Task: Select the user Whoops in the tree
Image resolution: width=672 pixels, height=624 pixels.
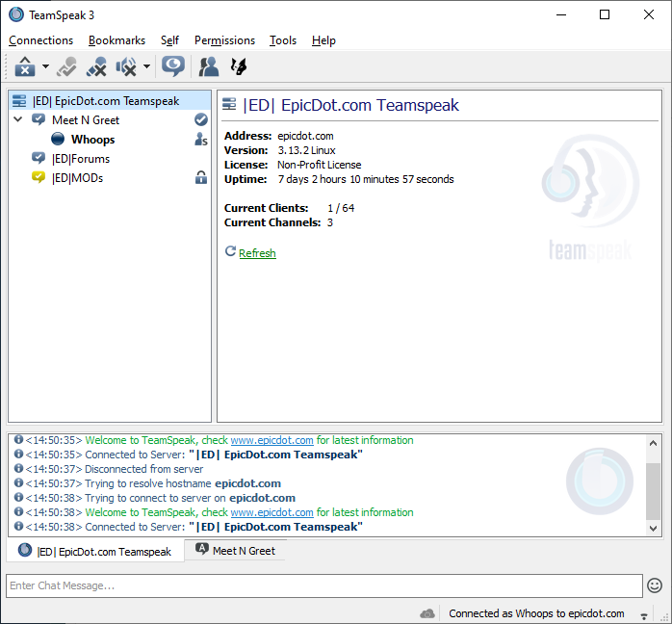Action: click(93, 140)
